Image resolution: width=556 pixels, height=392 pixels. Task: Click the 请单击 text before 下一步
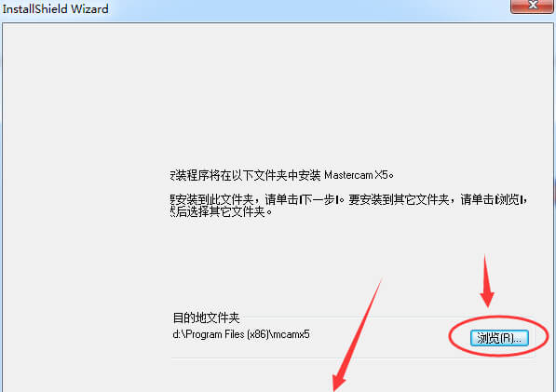coord(281,199)
